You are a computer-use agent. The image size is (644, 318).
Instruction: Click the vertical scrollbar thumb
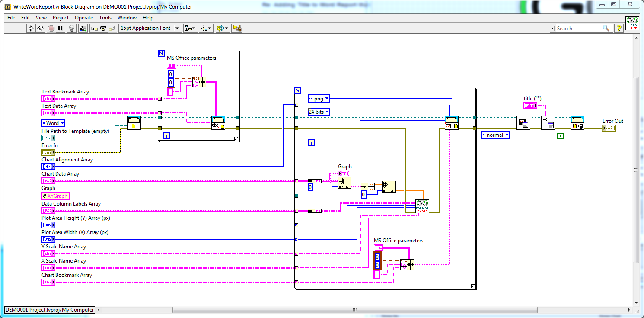click(x=636, y=170)
